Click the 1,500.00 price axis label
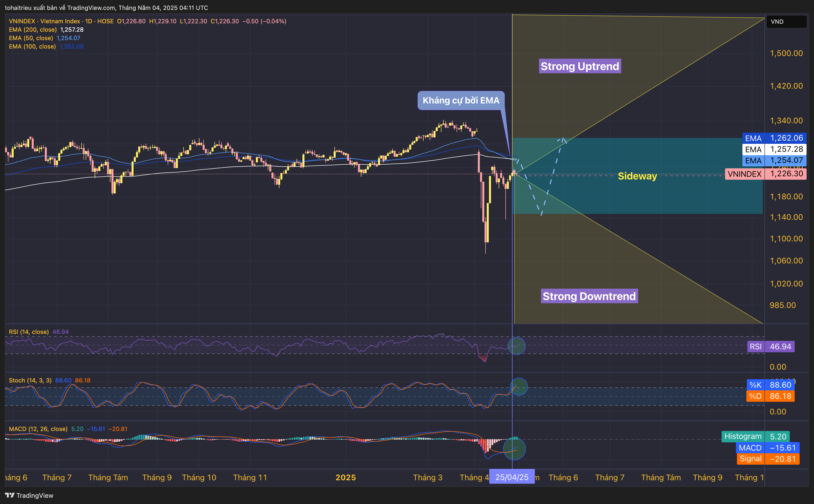Image resolution: width=814 pixels, height=504 pixels. (786, 53)
